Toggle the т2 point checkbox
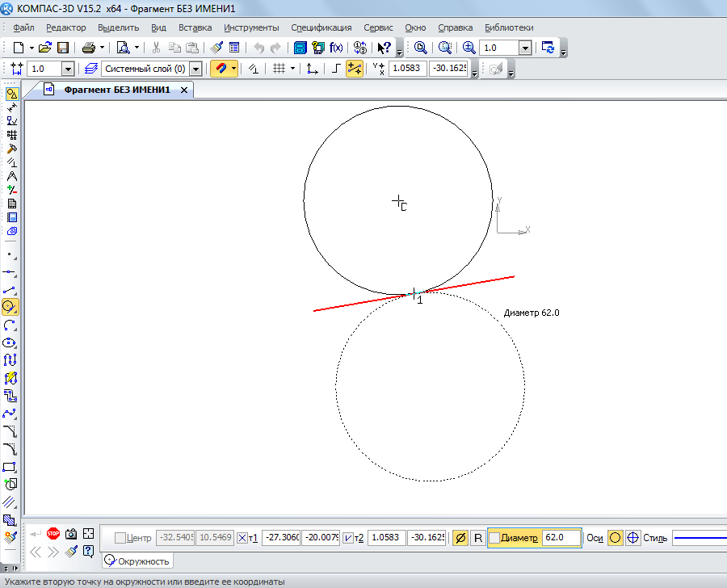The image size is (727, 588). [x=348, y=538]
